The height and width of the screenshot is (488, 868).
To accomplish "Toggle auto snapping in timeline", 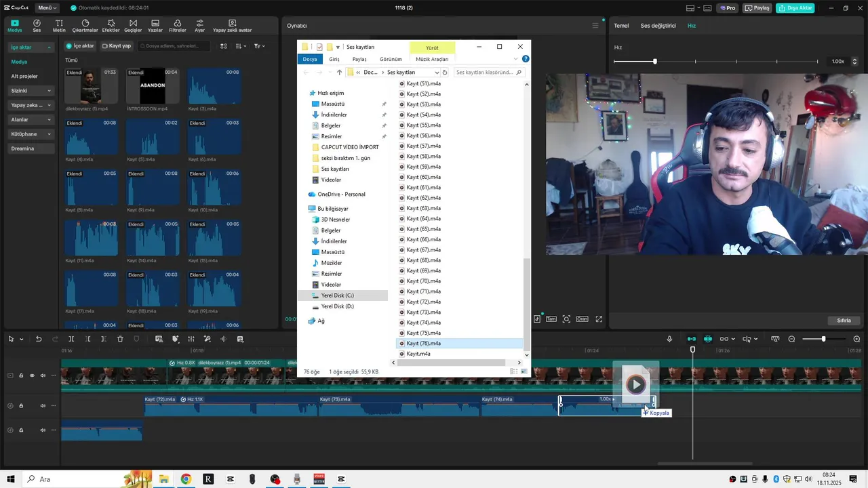I will (707, 339).
